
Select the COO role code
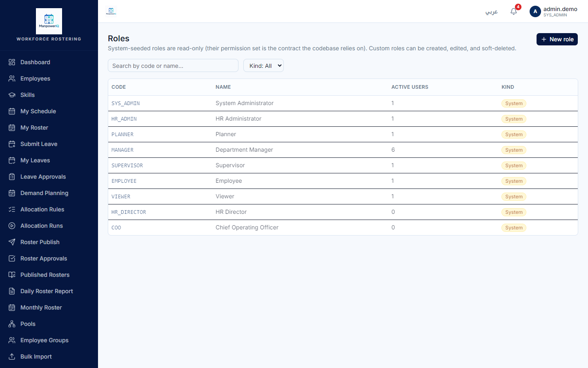click(x=116, y=228)
